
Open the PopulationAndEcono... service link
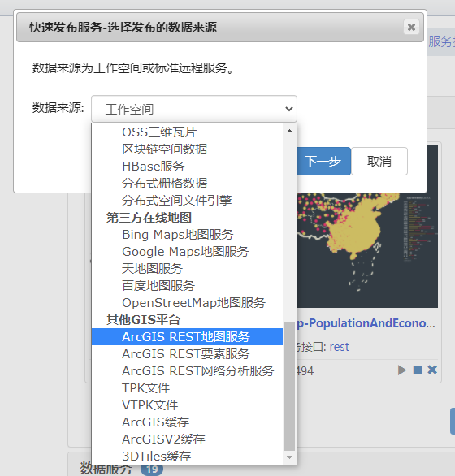pos(366,323)
